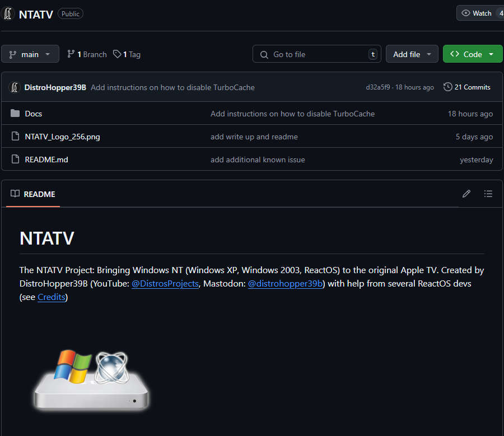This screenshot has width=504, height=436.
Task: Open Docs row commit message about TurboCache
Action: coord(292,114)
